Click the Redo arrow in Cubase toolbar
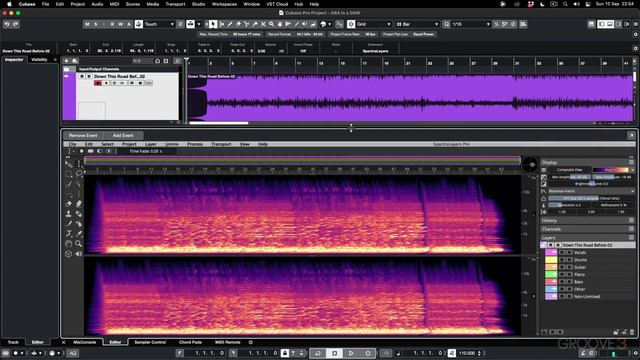Image resolution: width=640 pixels, height=360 pixels. 16,24
